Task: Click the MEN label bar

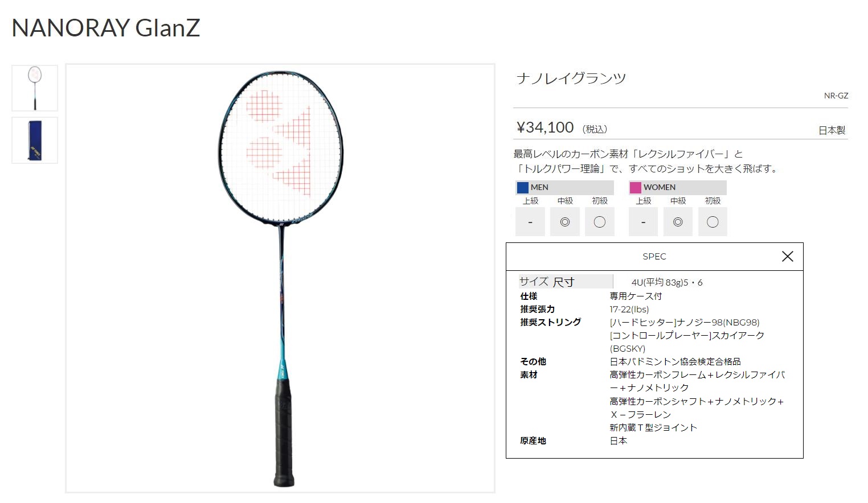Action: pyautogui.click(x=564, y=187)
